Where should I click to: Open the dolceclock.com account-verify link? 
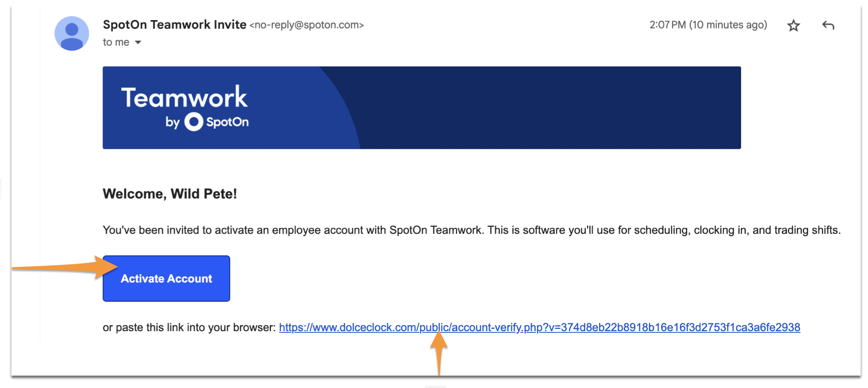pos(539,328)
